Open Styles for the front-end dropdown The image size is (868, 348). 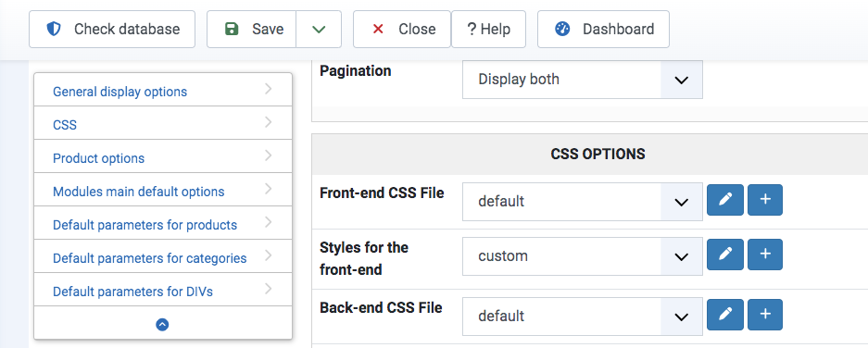click(x=583, y=256)
